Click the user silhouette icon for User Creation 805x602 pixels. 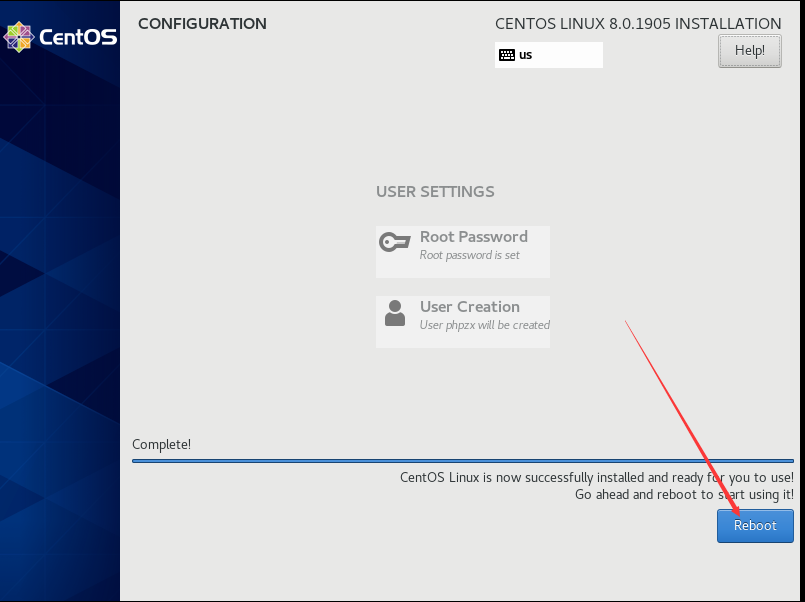click(394, 311)
